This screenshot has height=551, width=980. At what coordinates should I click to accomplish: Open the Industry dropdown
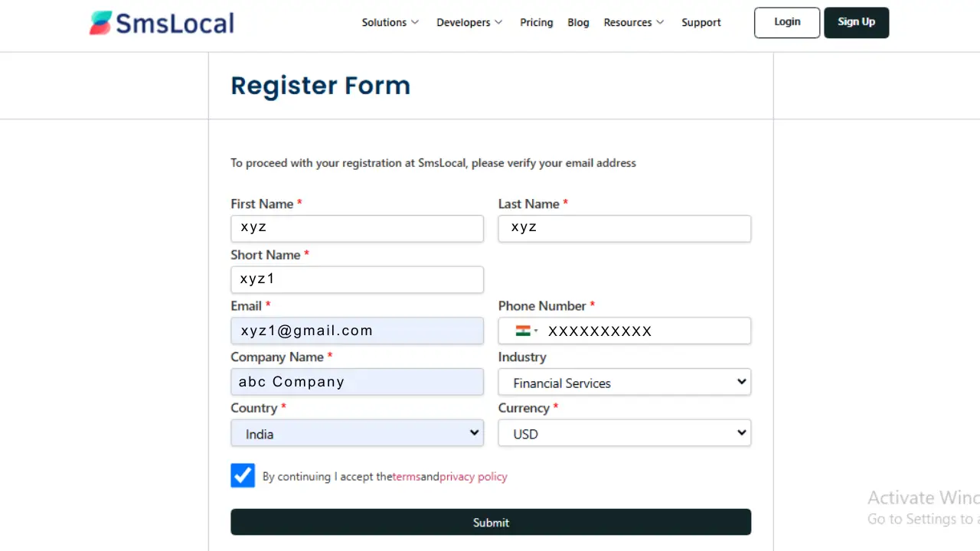coord(624,383)
